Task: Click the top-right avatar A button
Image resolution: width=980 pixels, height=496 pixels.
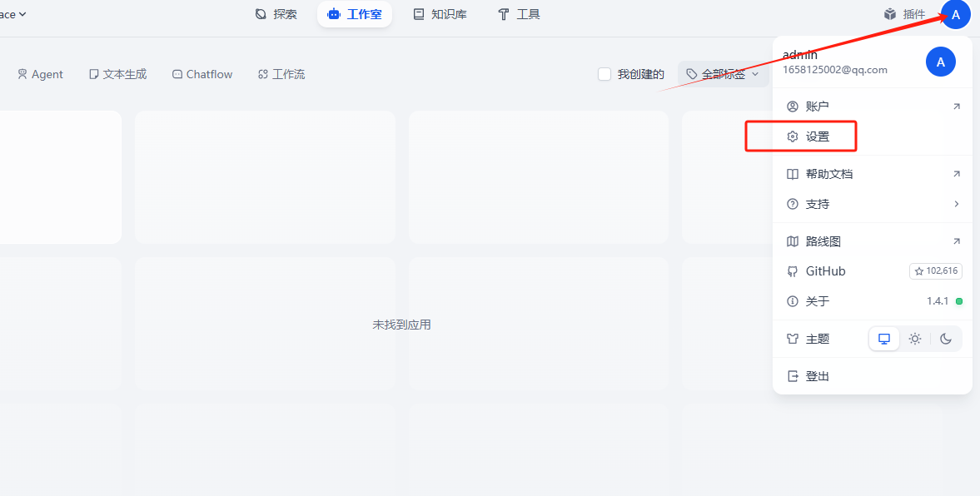Action: click(955, 15)
